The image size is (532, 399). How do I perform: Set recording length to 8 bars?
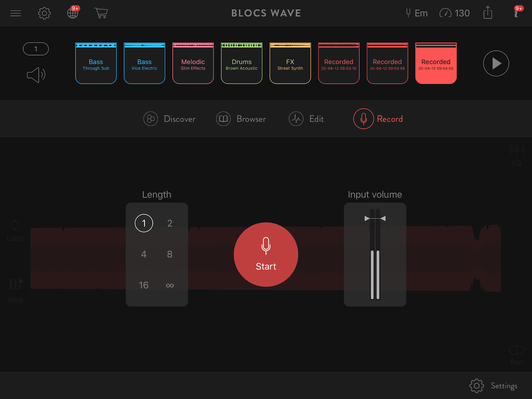(x=170, y=254)
